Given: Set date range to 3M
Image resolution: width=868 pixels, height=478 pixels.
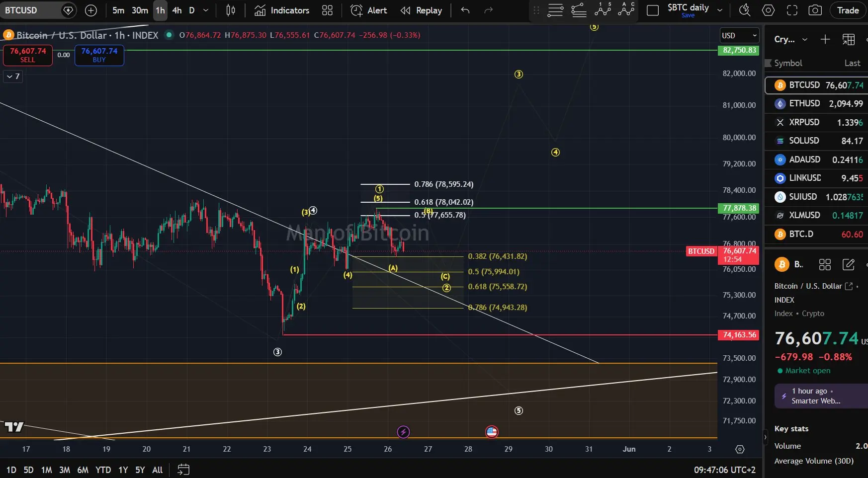Looking at the screenshot, I should [x=65, y=470].
